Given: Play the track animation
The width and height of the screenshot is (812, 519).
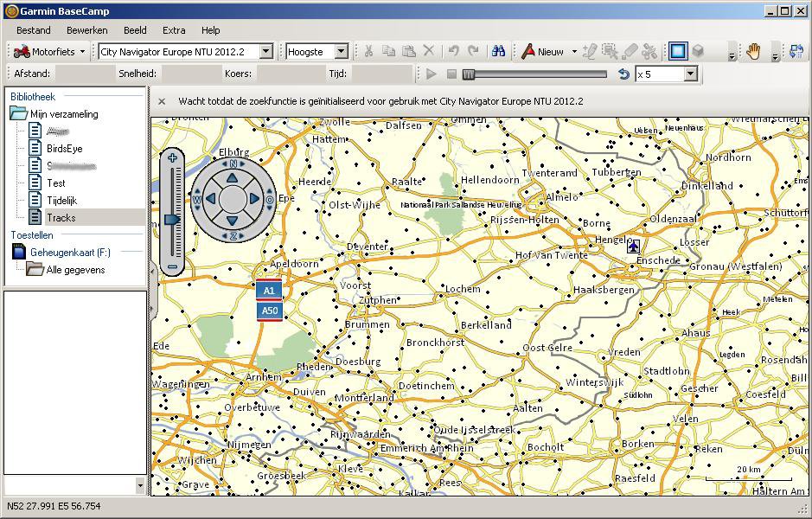Looking at the screenshot, I should 431,74.
